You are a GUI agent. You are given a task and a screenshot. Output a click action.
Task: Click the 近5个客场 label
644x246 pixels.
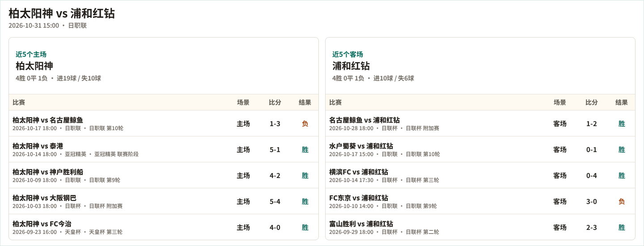pyautogui.click(x=347, y=54)
